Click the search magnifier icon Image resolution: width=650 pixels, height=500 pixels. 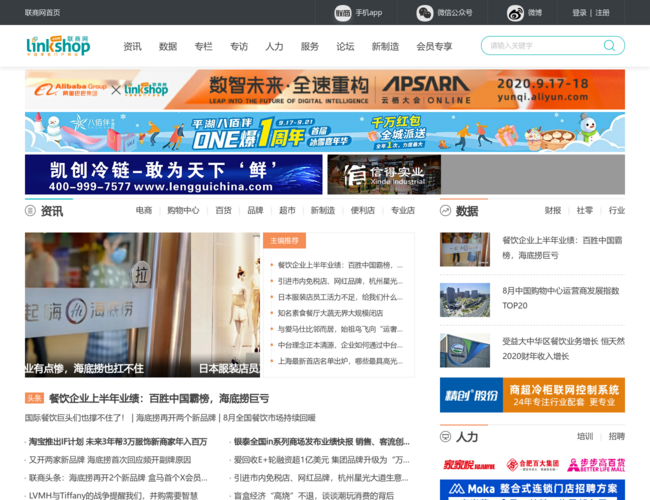click(609, 45)
